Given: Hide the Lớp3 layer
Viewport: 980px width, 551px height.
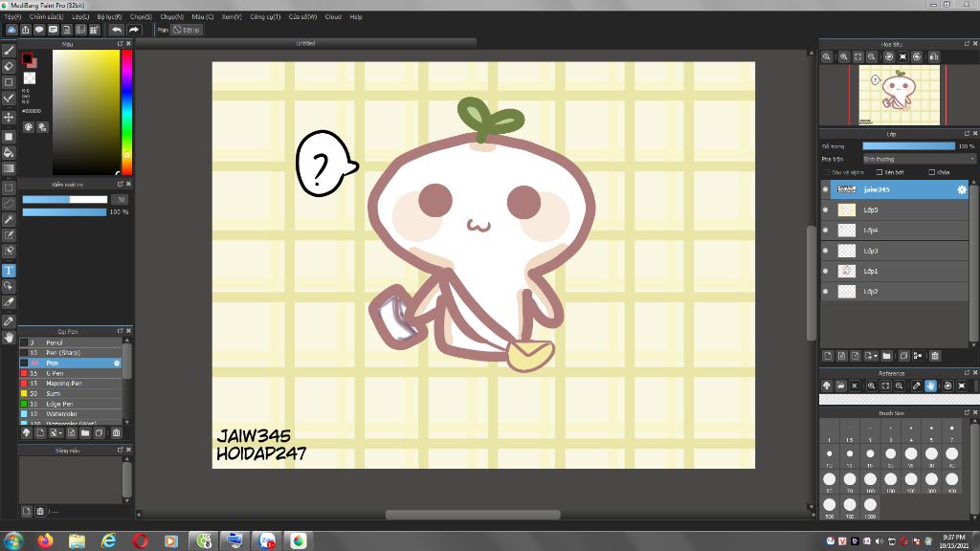Looking at the screenshot, I should pyautogui.click(x=826, y=251).
